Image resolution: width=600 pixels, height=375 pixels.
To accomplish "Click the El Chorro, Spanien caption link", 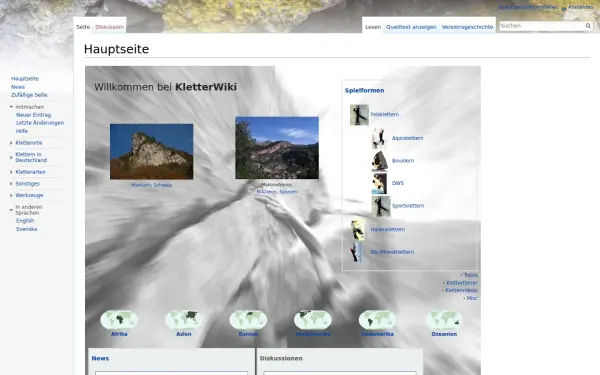I will [x=277, y=192].
